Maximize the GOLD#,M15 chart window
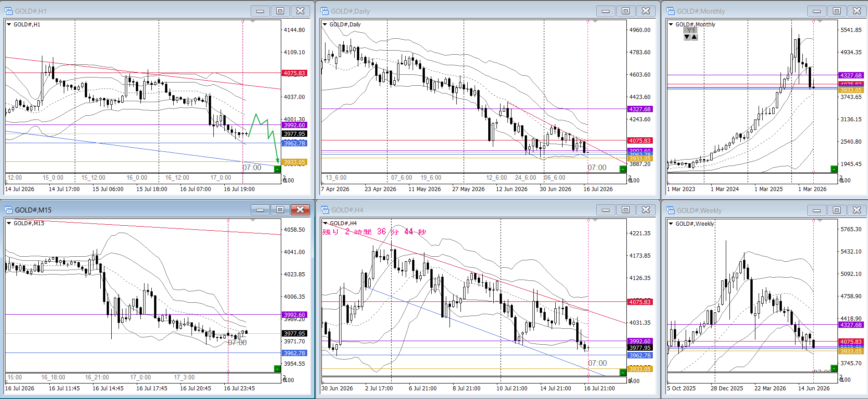868x399 pixels. [280, 210]
